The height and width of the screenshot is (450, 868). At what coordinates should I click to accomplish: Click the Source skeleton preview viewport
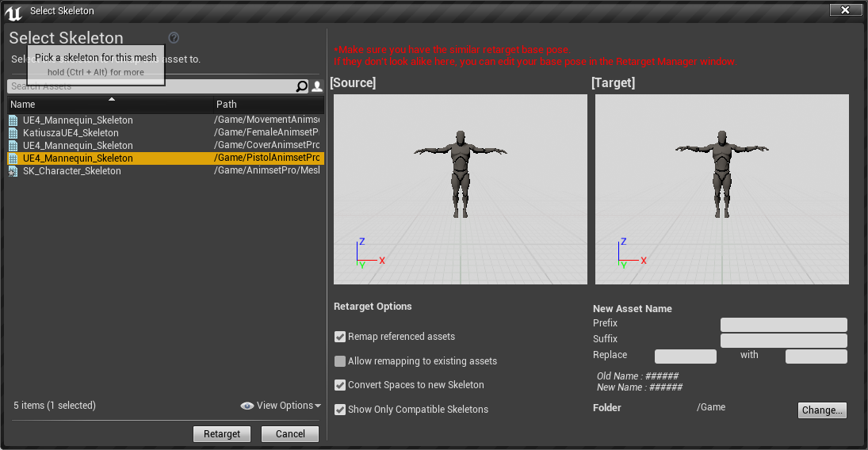point(460,189)
